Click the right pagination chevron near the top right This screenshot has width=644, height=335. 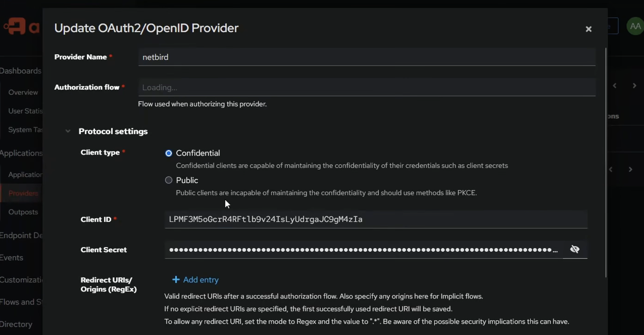point(634,85)
